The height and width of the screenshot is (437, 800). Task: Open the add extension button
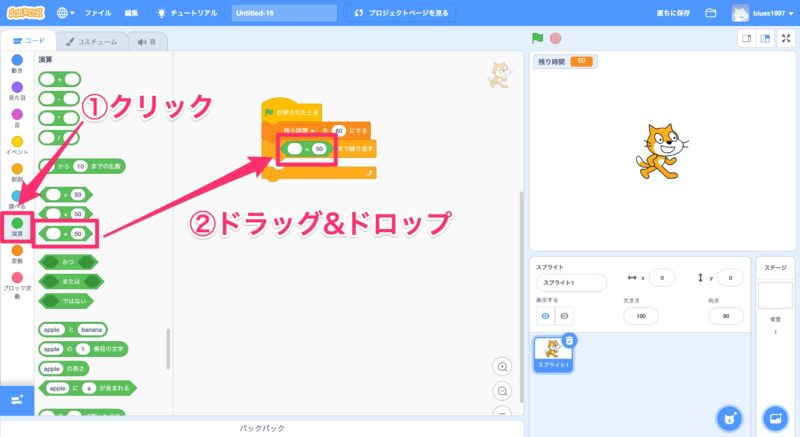[16, 399]
